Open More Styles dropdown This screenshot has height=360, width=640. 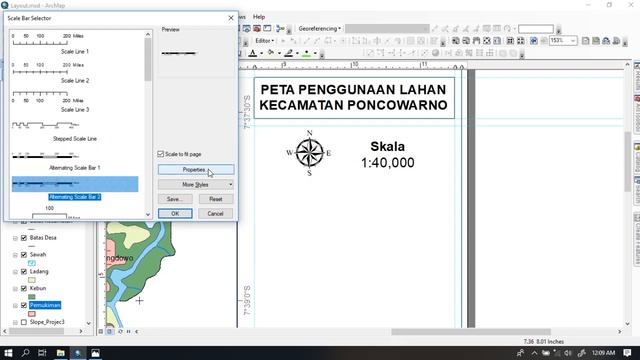(196, 184)
